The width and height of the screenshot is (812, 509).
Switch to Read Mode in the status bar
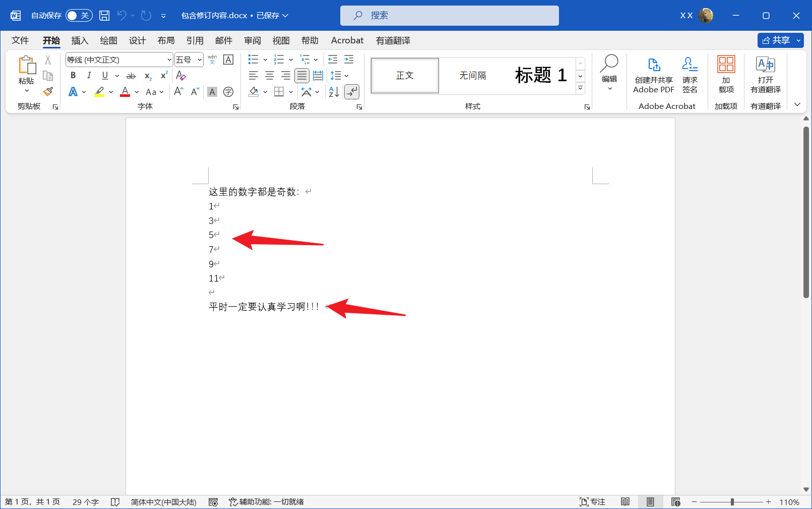625,502
